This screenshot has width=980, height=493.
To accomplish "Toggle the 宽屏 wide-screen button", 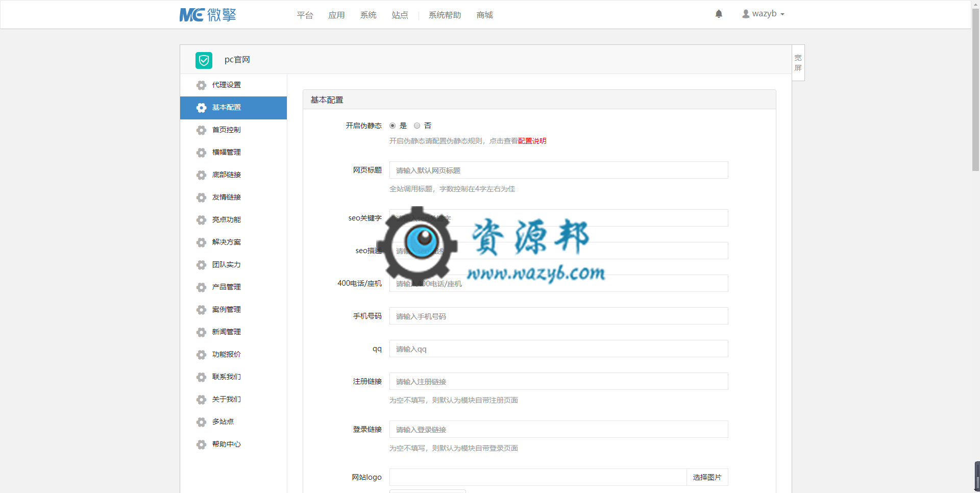I will tap(798, 63).
